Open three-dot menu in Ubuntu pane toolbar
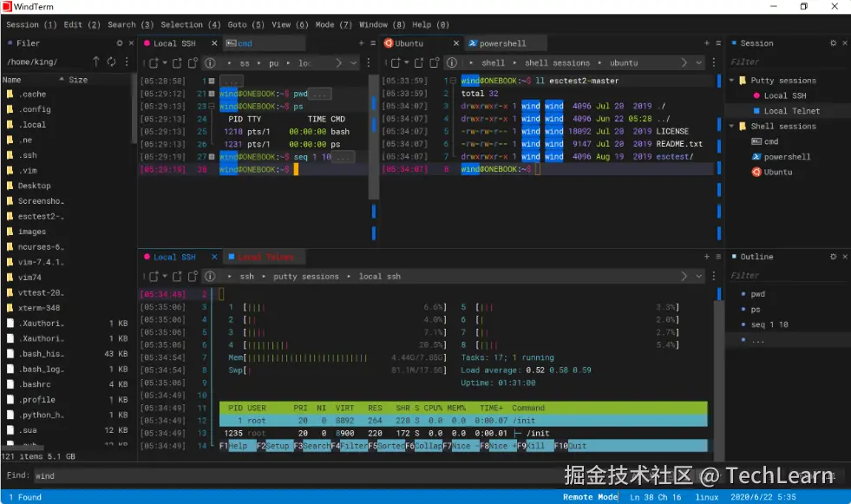Image resolution: width=851 pixels, height=504 pixels. (x=714, y=63)
